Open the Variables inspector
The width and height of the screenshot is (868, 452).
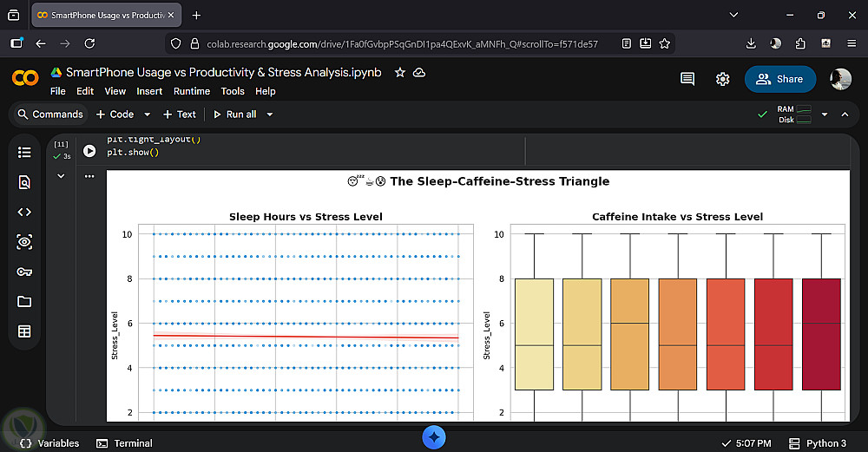49,443
